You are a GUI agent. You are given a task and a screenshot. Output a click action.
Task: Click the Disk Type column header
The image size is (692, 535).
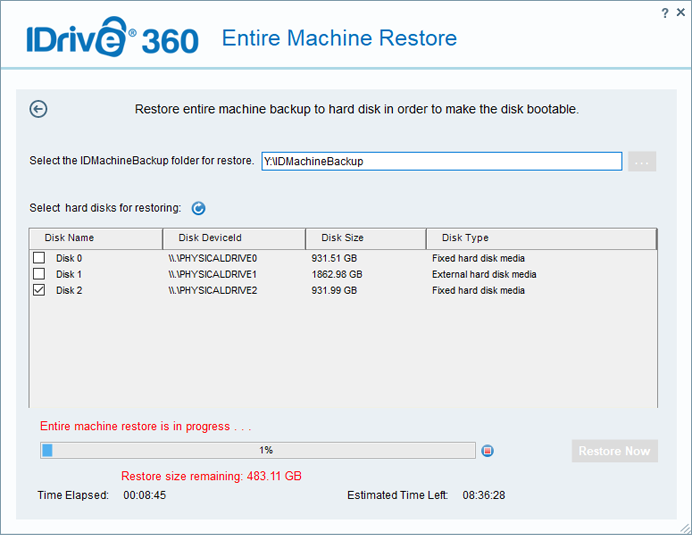(542, 238)
